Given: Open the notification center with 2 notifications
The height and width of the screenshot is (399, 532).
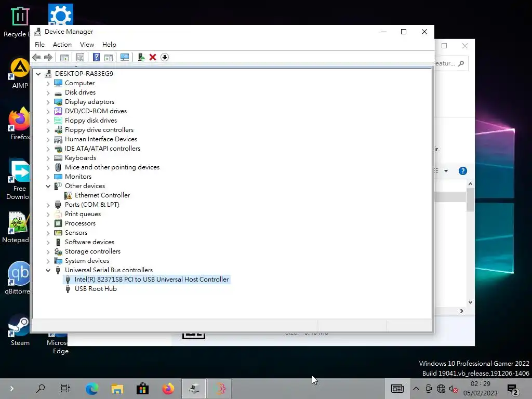Looking at the screenshot, I should click(x=512, y=389).
